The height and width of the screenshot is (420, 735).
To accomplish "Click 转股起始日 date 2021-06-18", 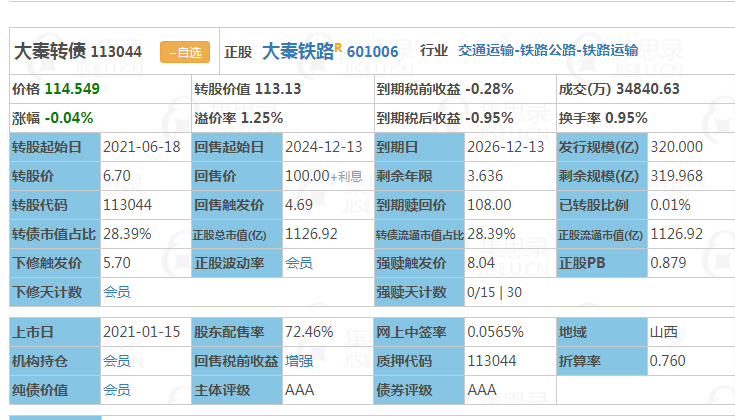I will (x=142, y=147).
